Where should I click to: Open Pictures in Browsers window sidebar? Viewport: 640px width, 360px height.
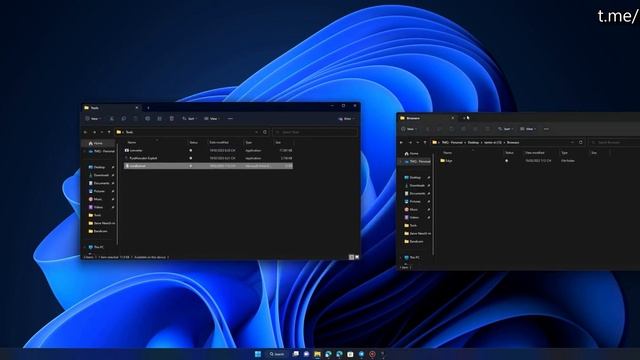click(415, 201)
